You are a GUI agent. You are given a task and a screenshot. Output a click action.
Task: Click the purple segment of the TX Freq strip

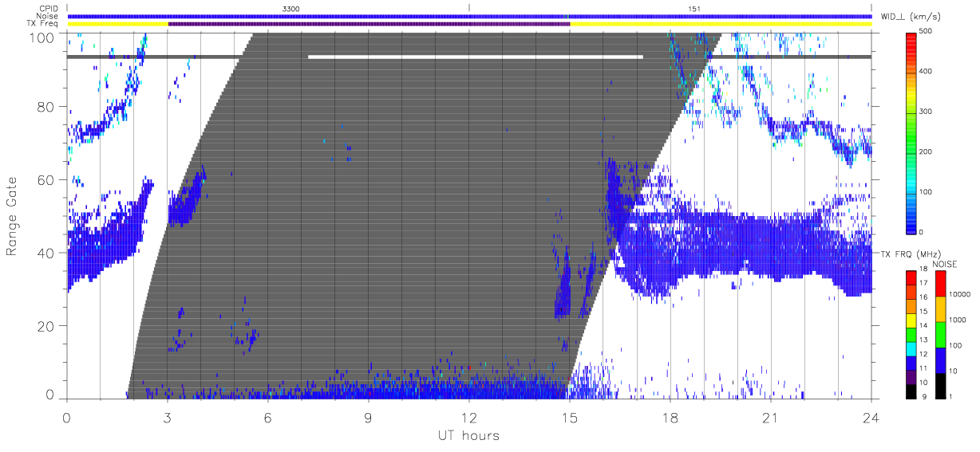click(x=369, y=24)
